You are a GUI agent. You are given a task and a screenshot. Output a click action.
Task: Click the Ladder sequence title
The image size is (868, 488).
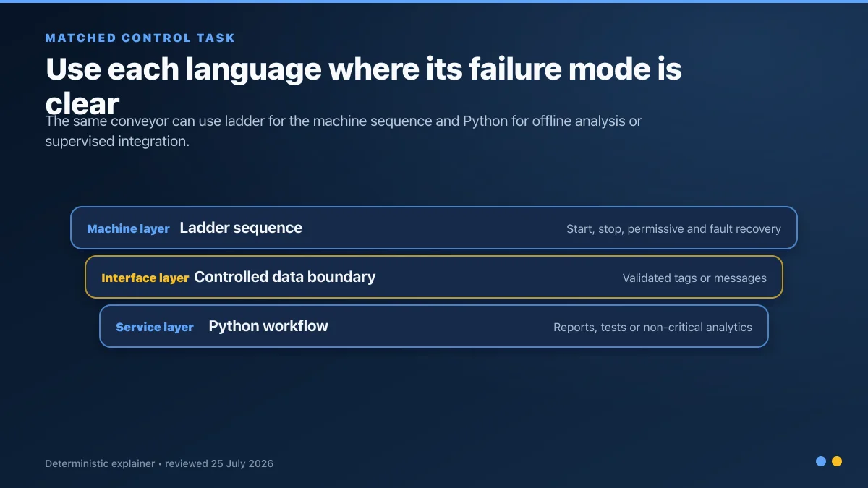click(241, 228)
